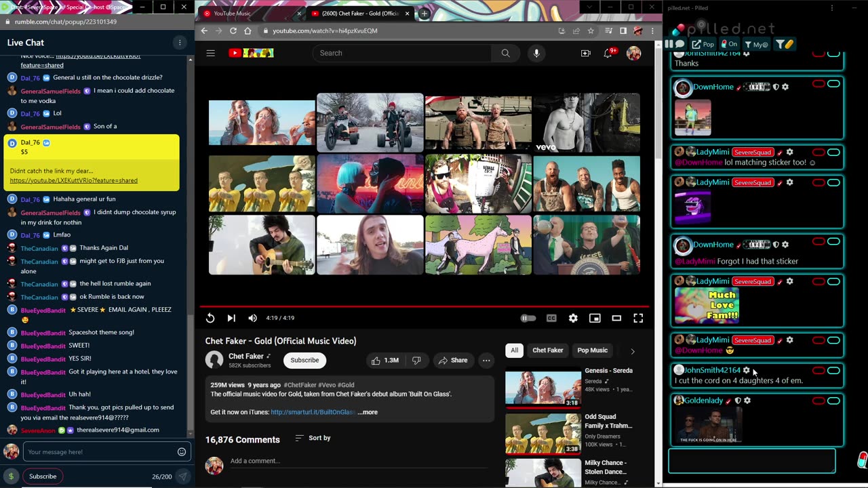Click the Pilled message text box

[752, 461]
